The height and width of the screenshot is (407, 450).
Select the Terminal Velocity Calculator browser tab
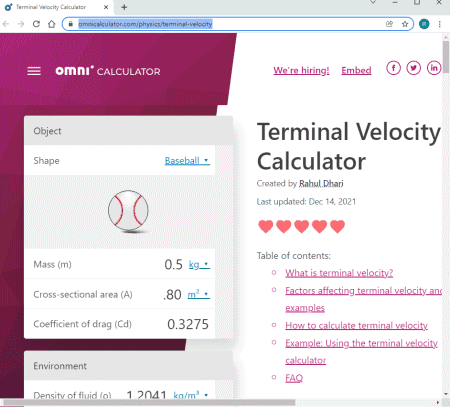pyautogui.click(x=57, y=7)
